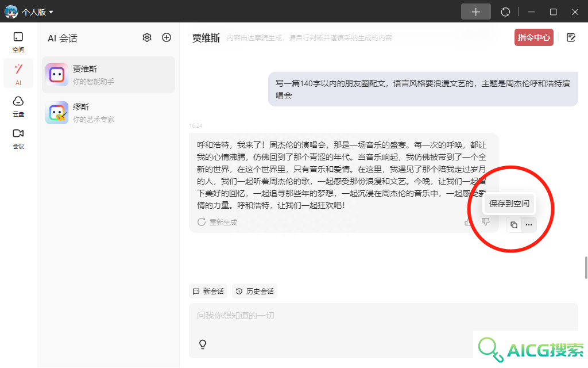Image resolution: width=588 pixels, height=368 pixels.
Task: Click the 16:24 timestamp
Action: tap(196, 126)
